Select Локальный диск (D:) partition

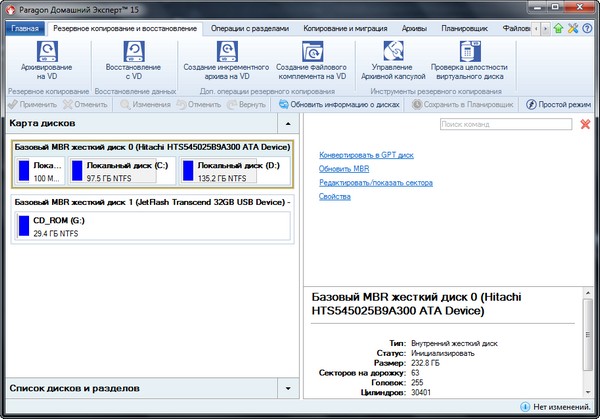point(235,171)
